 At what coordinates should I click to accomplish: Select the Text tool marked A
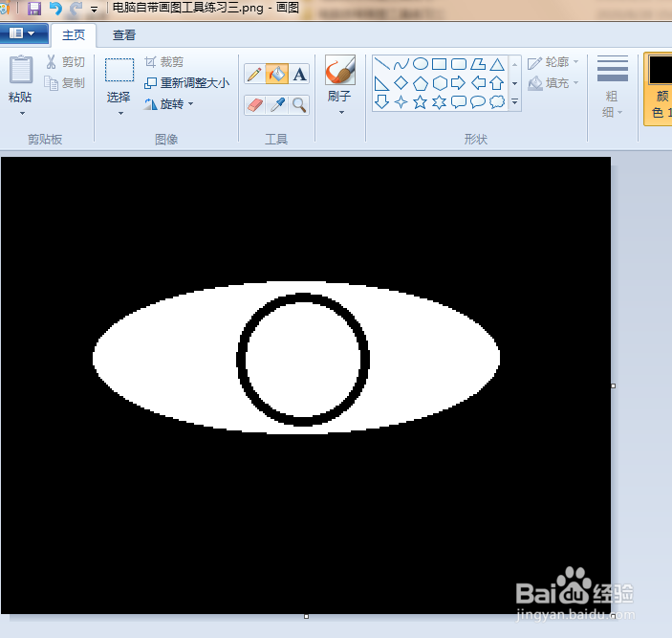pyautogui.click(x=299, y=74)
